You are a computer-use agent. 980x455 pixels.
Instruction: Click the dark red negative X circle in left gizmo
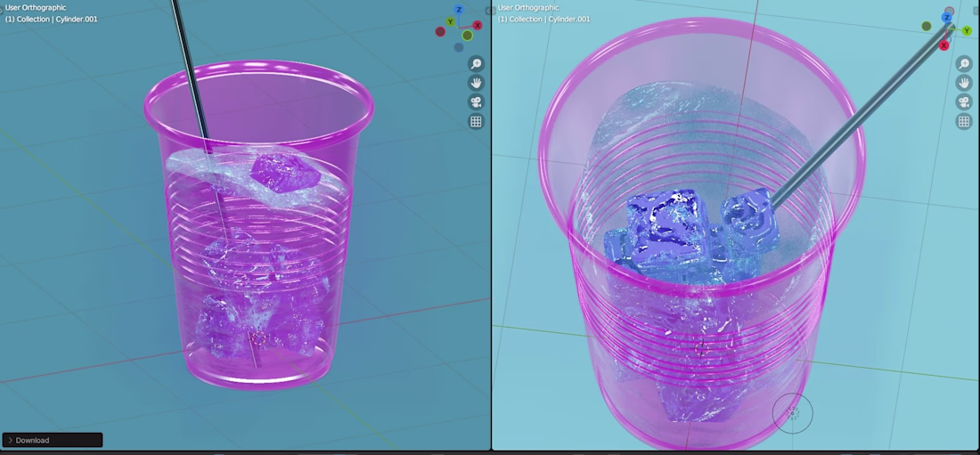click(441, 32)
